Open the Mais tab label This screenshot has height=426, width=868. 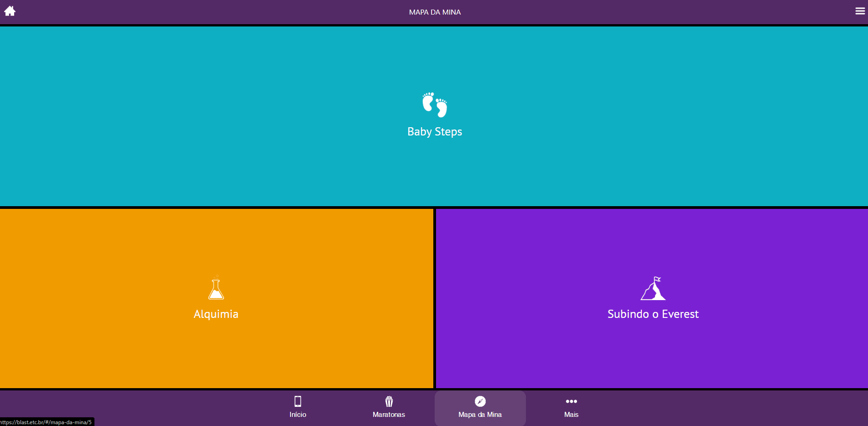pos(572,415)
